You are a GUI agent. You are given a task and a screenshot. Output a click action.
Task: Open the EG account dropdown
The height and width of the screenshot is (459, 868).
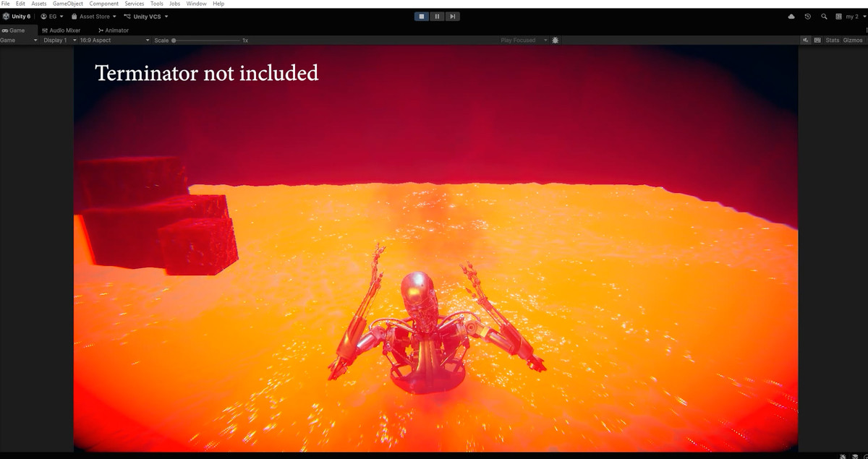52,16
